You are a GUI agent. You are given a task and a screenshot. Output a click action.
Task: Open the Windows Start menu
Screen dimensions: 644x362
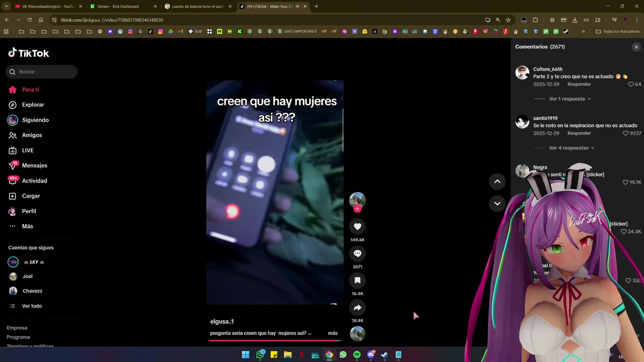tap(246, 354)
